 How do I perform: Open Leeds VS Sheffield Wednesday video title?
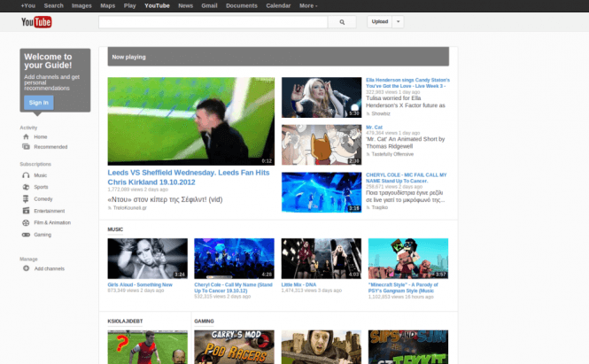189,177
